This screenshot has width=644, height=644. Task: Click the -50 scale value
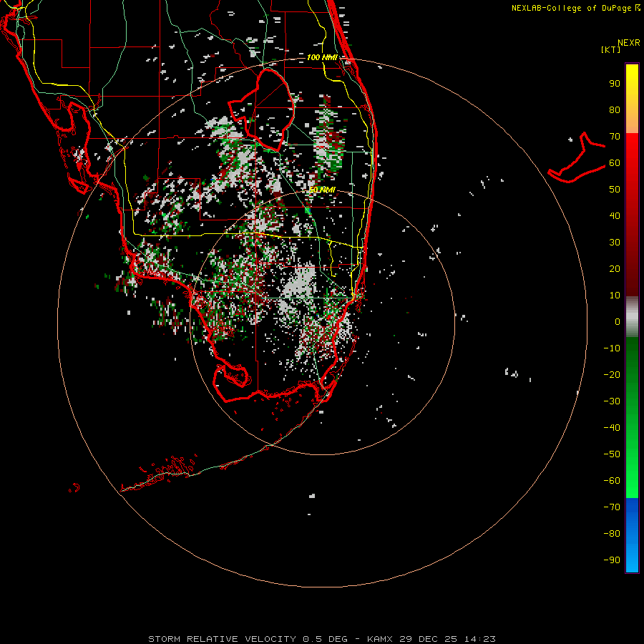click(612, 454)
